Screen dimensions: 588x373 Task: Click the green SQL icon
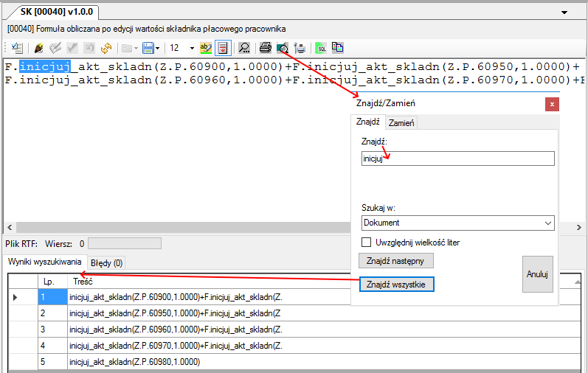point(321,48)
